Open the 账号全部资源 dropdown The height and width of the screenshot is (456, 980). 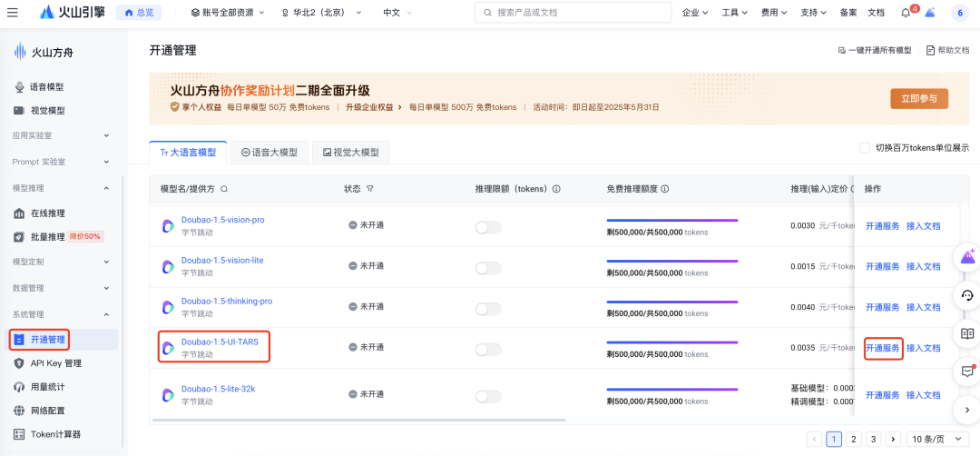click(x=228, y=13)
